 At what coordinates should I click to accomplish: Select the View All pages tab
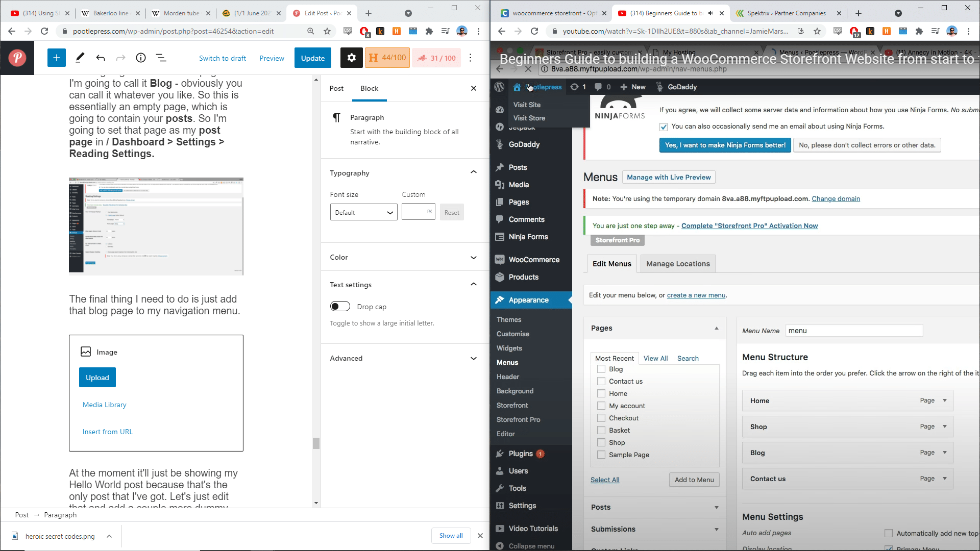(655, 358)
